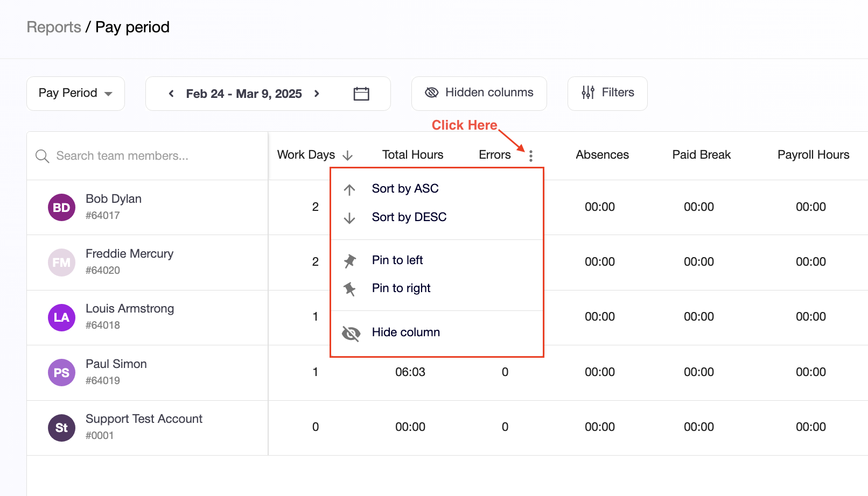Click Louis Armstrong's LA avatar
Image resolution: width=868 pixels, height=496 pixels.
(x=61, y=317)
